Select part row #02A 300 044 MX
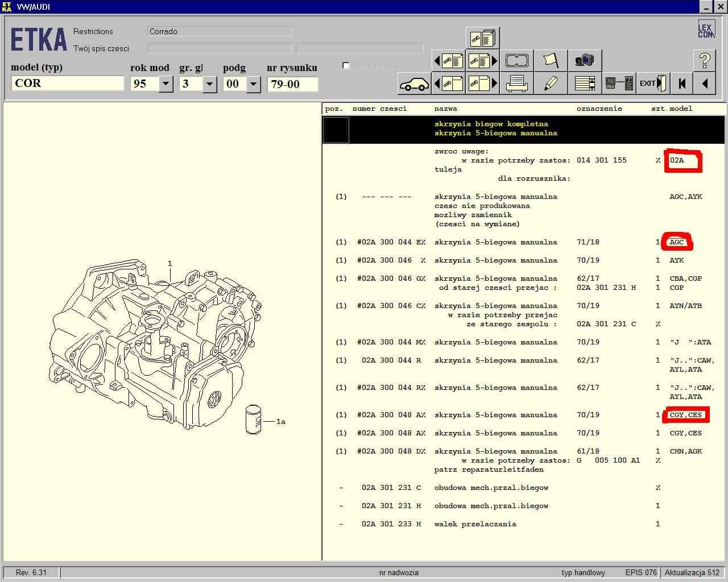This screenshot has width=728, height=582. point(523,342)
